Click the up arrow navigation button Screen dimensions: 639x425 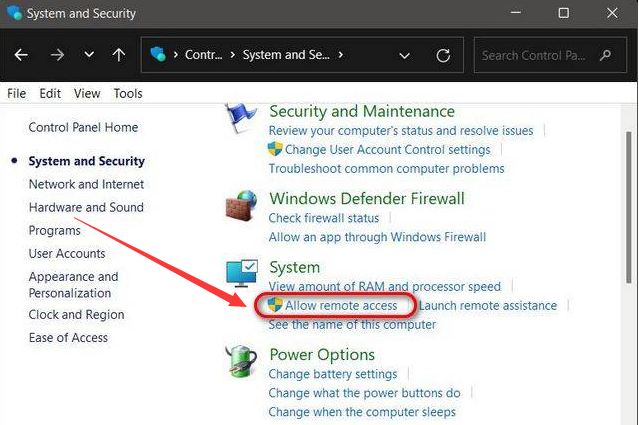[x=118, y=55]
